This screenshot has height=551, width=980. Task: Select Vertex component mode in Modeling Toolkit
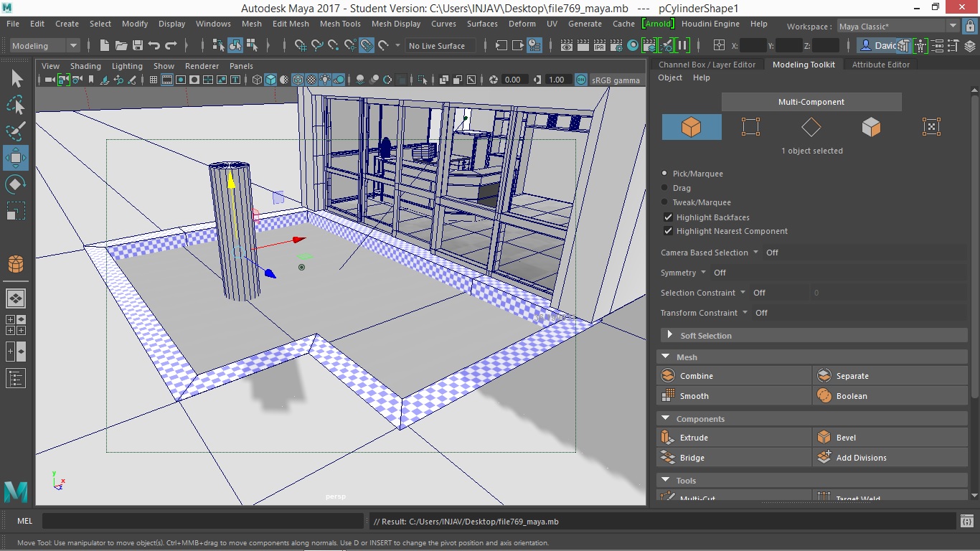coord(750,127)
